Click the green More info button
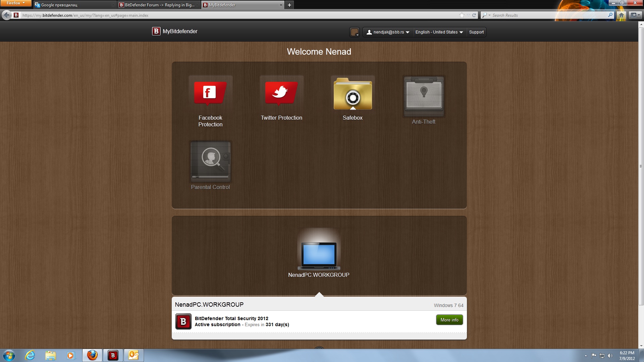Image resolution: width=644 pixels, height=362 pixels. click(x=449, y=320)
